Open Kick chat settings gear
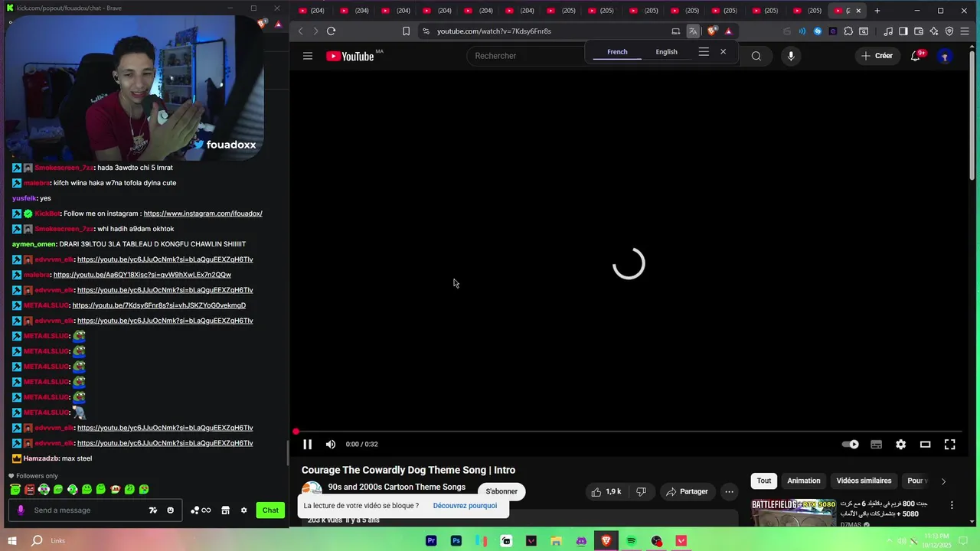This screenshot has width=980, height=551. (x=244, y=510)
